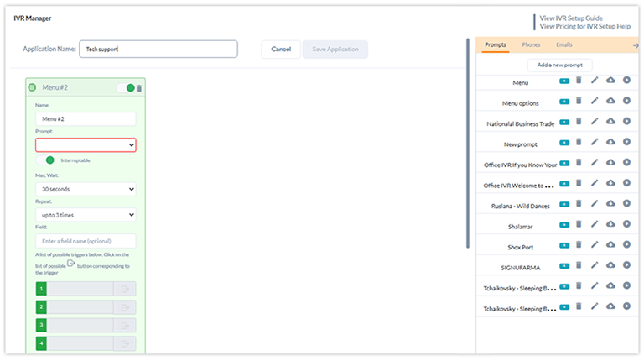Screen dimensions: 644x361
Task: Play the Ruslana - Wild Dances prompt
Action: point(626,205)
